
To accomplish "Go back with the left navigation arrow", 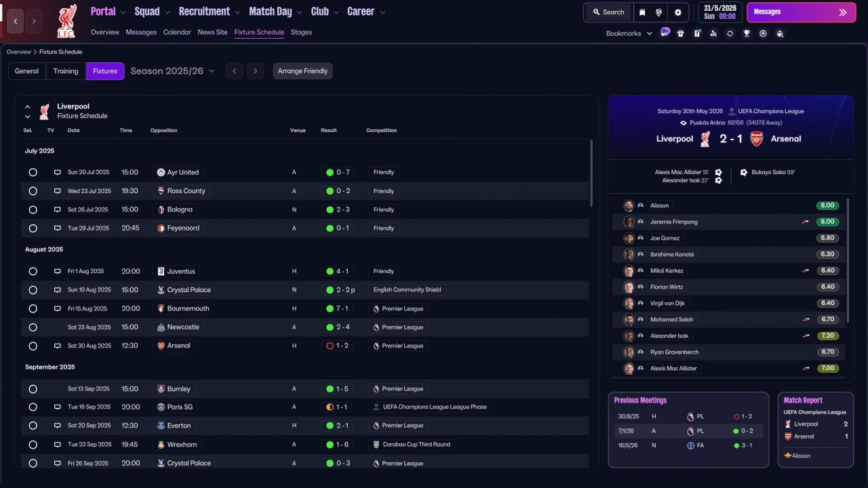I will [x=16, y=21].
